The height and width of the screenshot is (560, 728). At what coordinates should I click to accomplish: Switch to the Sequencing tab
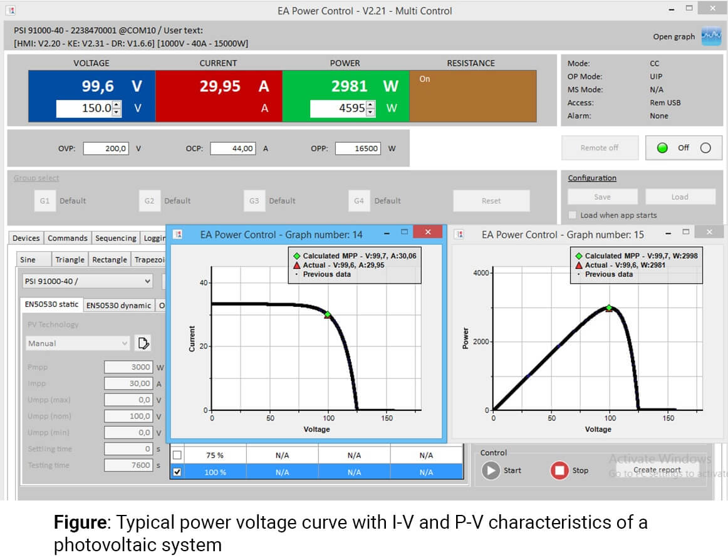[x=115, y=238]
